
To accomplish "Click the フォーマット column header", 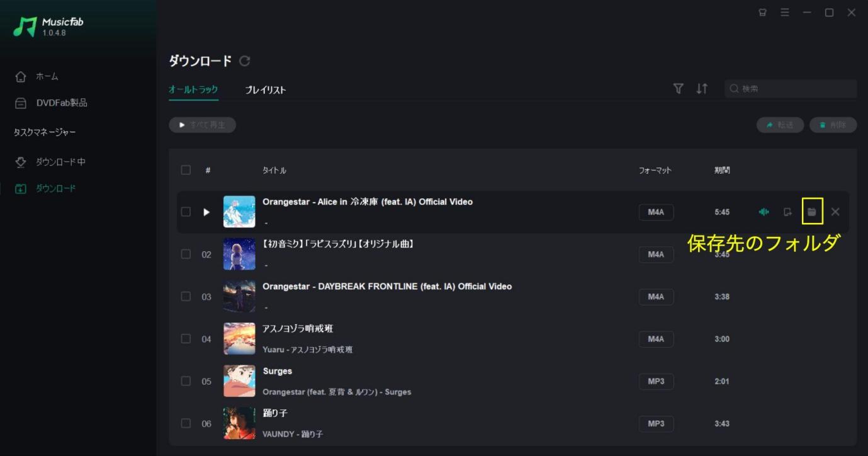I will point(655,170).
